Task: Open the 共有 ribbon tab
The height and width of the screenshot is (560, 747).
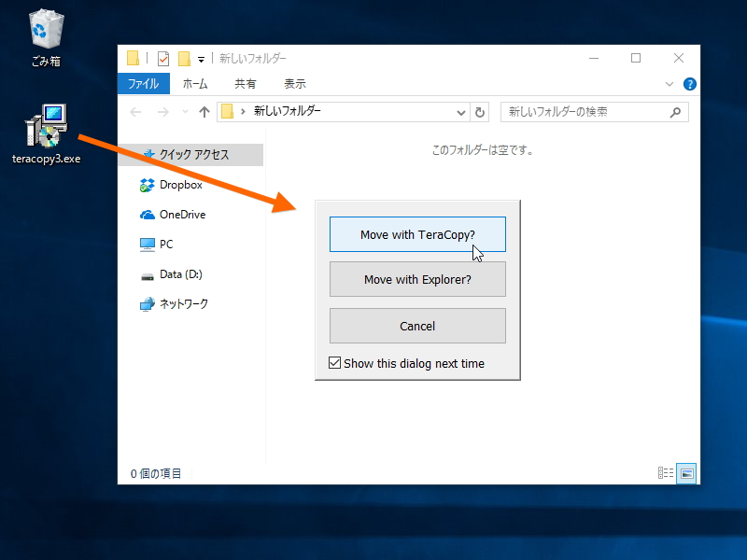Action: tap(246, 84)
